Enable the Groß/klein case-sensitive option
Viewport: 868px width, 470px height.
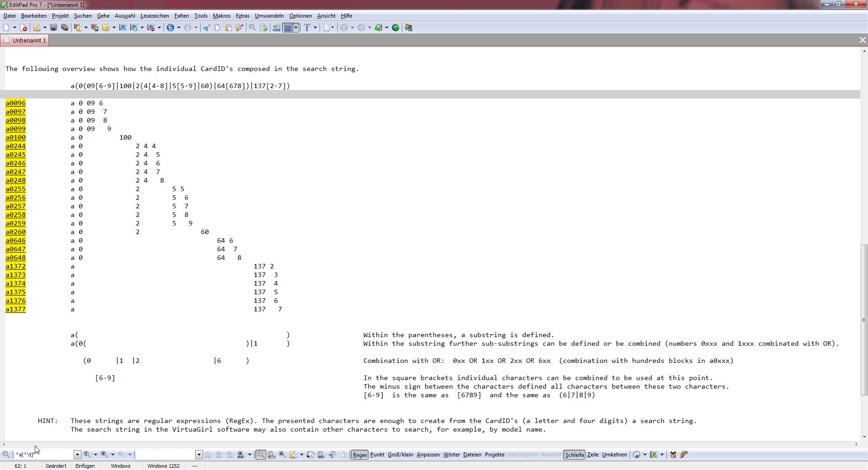click(x=400, y=455)
